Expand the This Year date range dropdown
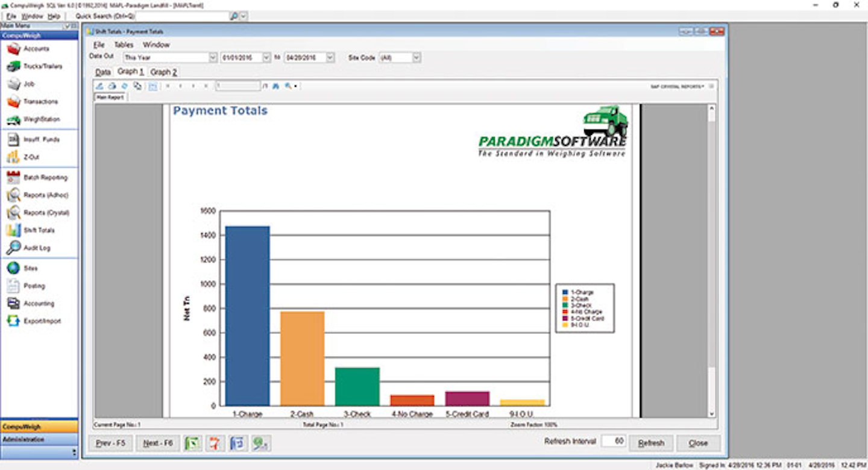Viewport: 868px width, 470px height. click(213, 58)
